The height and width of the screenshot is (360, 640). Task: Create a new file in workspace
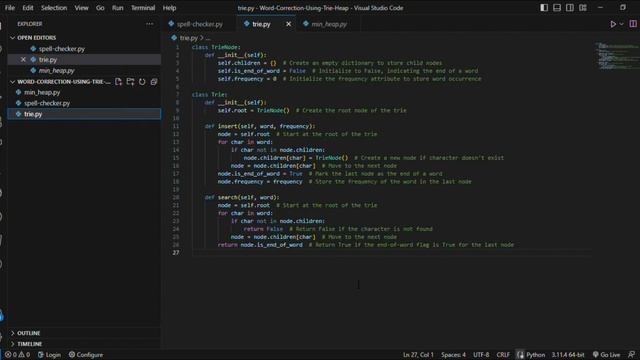(118, 82)
